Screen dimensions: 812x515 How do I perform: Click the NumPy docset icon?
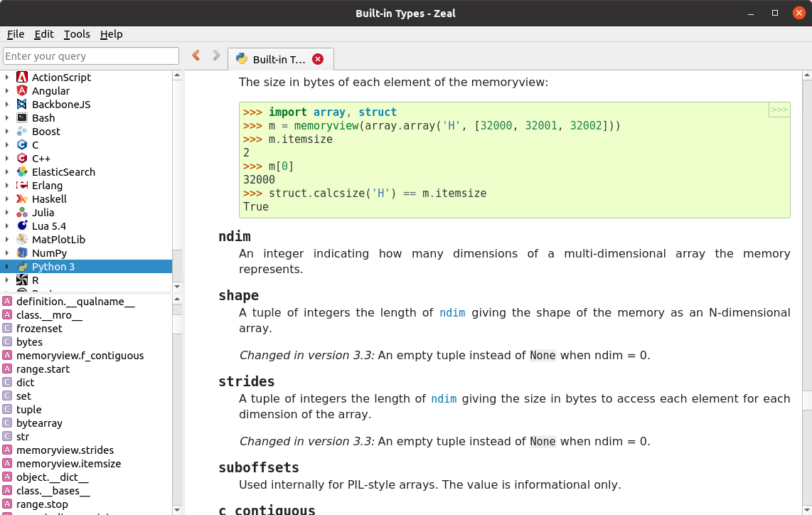[x=22, y=253]
